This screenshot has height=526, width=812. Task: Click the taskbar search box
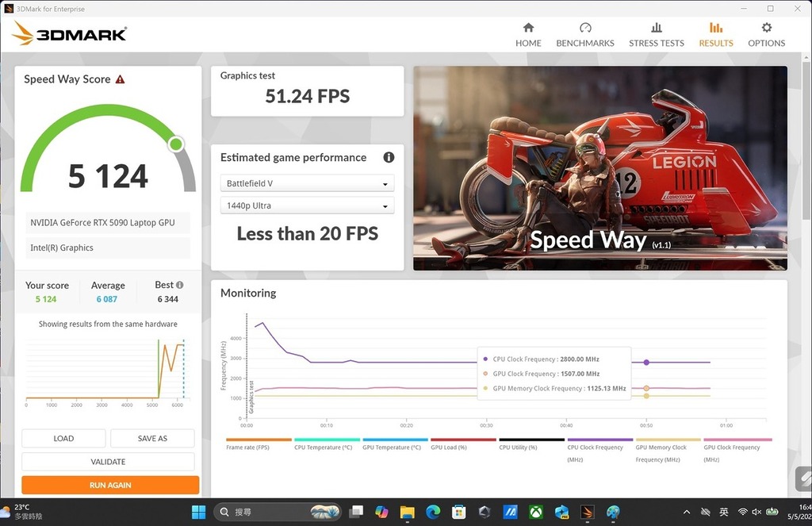click(278, 512)
